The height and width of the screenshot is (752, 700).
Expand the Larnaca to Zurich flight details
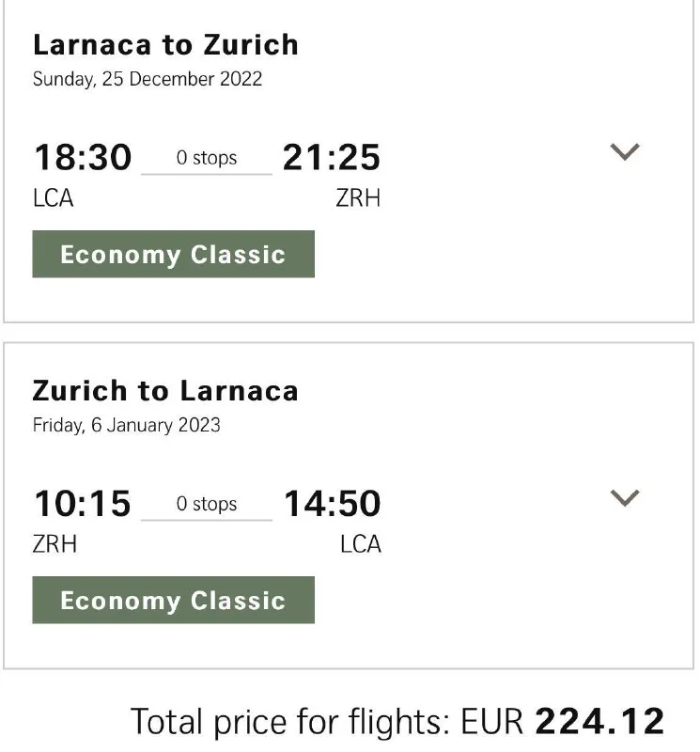click(625, 152)
